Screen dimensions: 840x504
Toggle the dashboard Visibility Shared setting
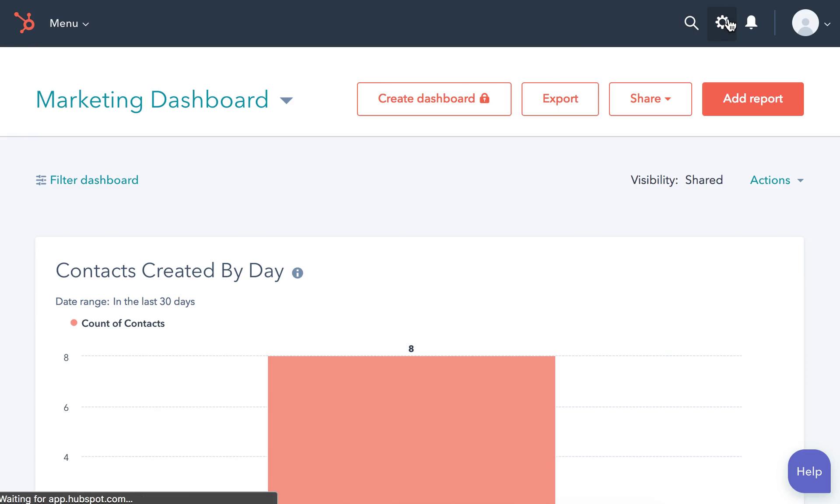pyautogui.click(x=703, y=179)
